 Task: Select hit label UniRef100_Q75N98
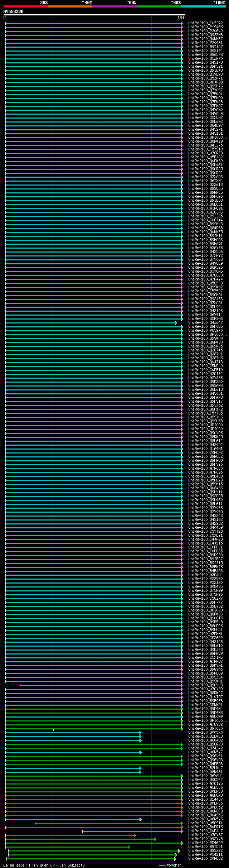click(x=205, y=102)
